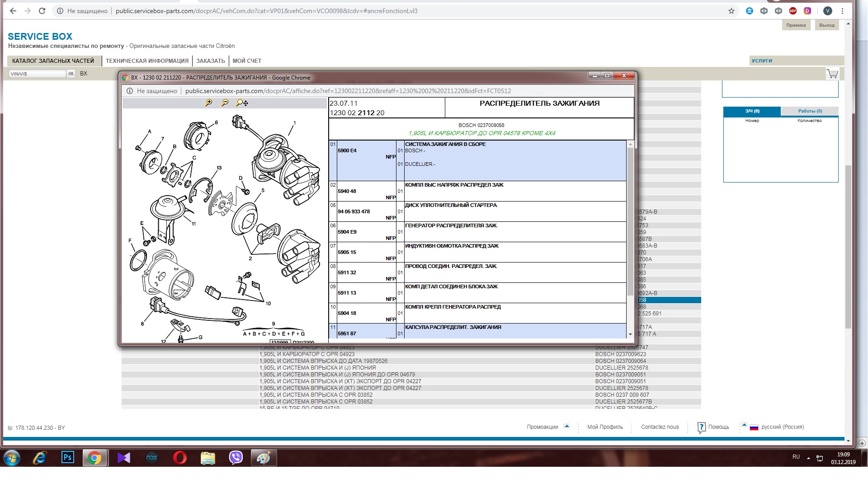Launch Photoshop from the taskbar
The height and width of the screenshot is (488, 868).
pyautogui.click(x=67, y=458)
